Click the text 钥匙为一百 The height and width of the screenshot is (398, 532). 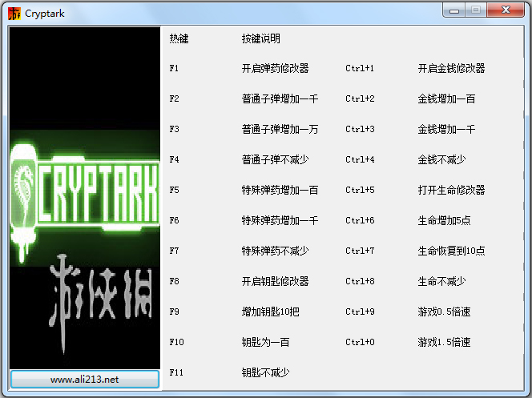tap(266, 342)
